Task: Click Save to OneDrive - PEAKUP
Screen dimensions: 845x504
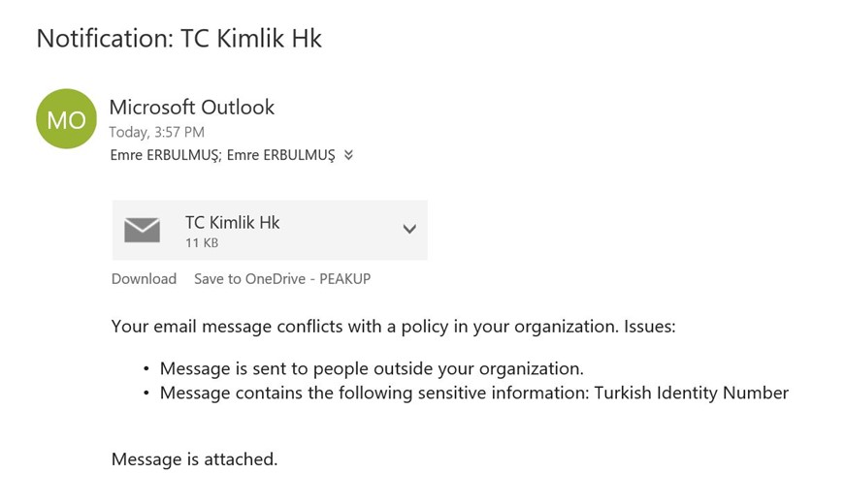Action: 282,279
